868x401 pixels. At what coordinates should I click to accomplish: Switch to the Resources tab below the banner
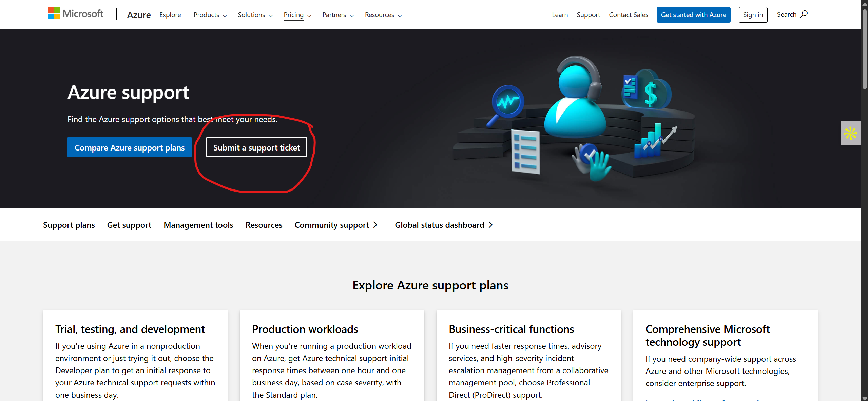click(264, 225)
